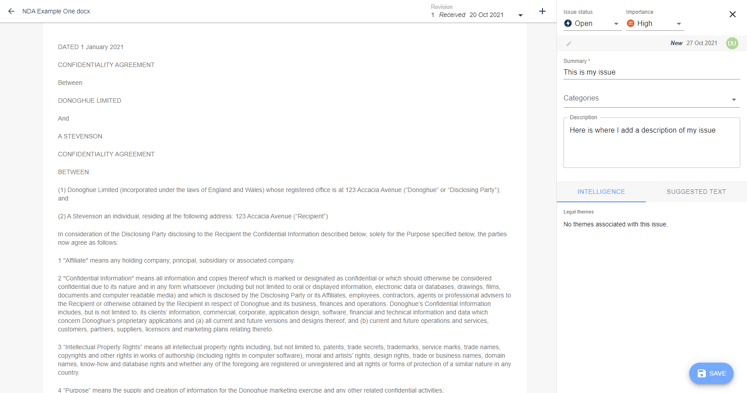
Task: Go back using the left arrow icon
Action: pyautogui.click(x=11, y=11)
